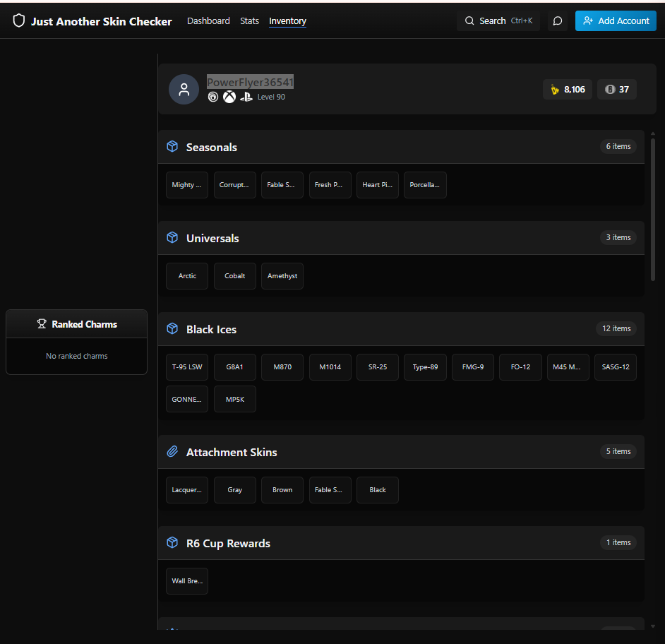Select the Gray attachment skin

[234, 490]
